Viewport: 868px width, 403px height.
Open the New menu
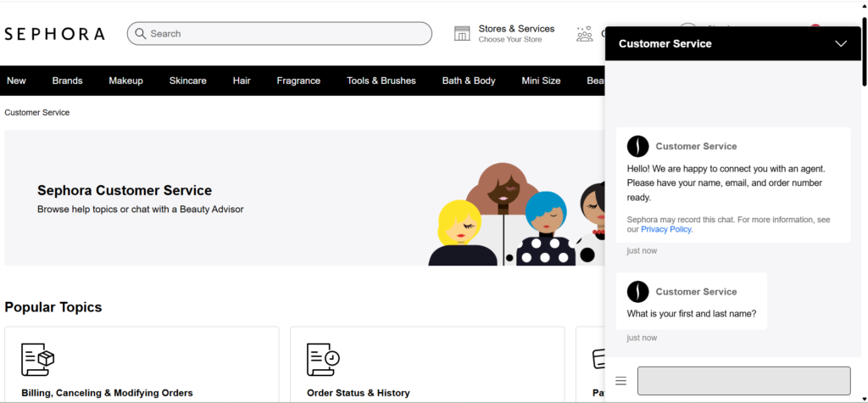(x=16, y=81)
